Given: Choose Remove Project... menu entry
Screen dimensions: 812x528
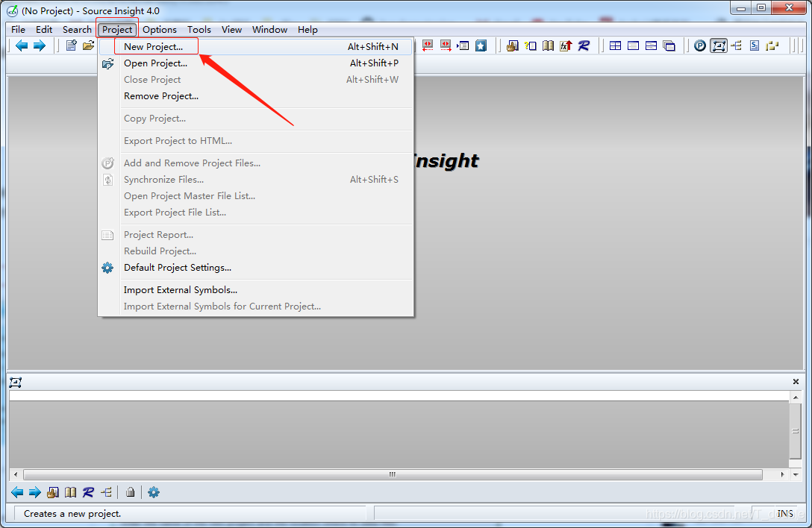Looking at the screenshot, I should tap(256, 96).
